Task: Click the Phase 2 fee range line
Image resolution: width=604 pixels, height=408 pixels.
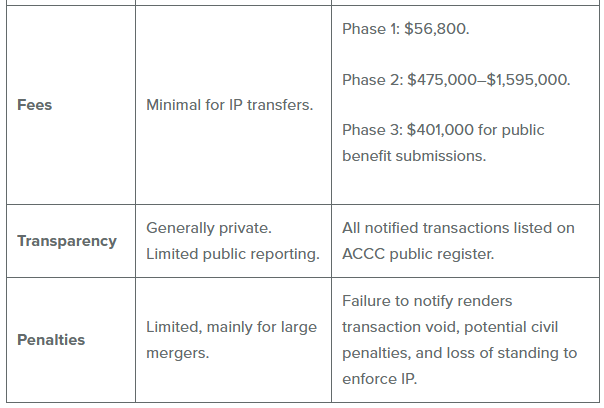Action: (456, 79)
